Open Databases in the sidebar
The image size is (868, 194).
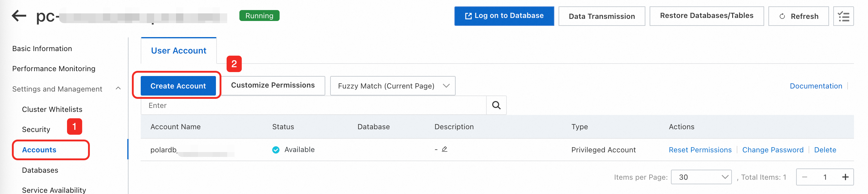pos(40,170)
